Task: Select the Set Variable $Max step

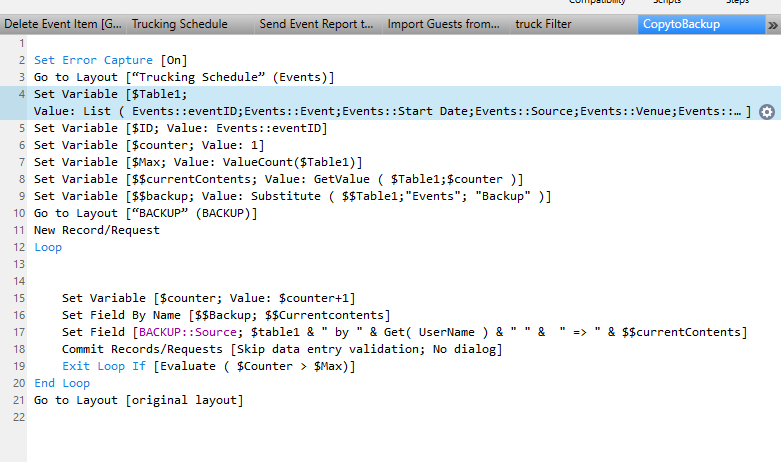Action: pos(198,162)
